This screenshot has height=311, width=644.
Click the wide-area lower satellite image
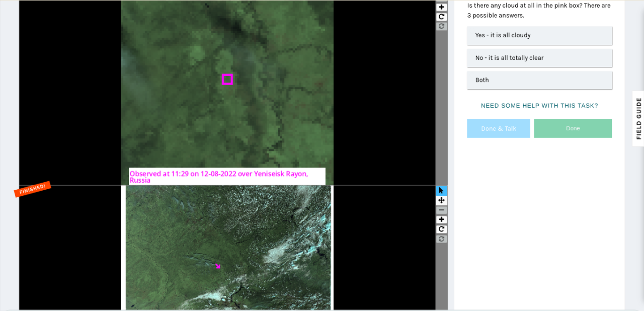tap(228, 248)
